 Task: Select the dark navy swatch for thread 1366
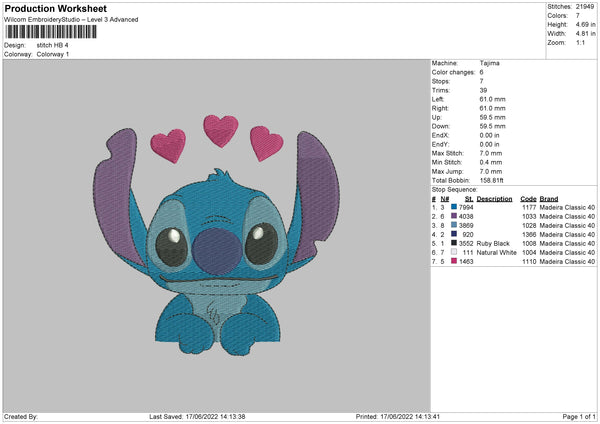(454, 234)
